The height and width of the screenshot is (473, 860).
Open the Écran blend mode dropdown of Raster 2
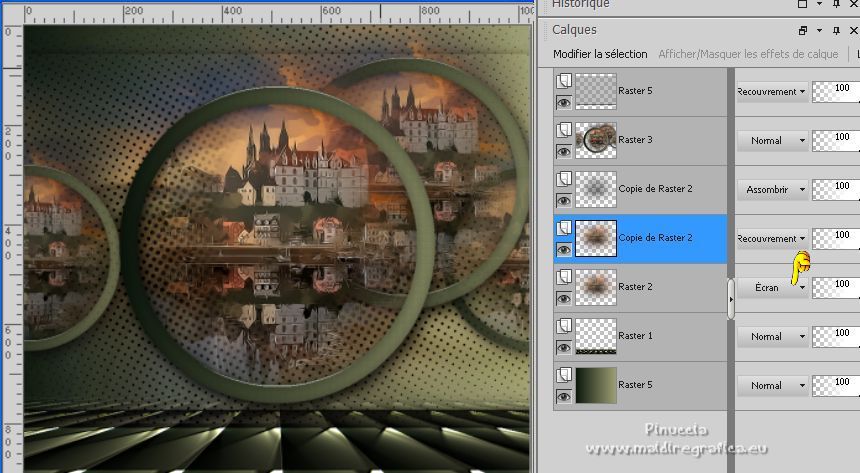coord(772,288)
